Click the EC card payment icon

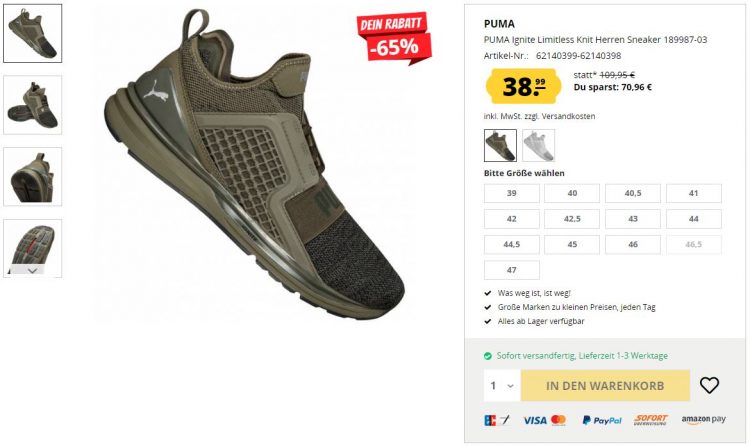point(496,420)
